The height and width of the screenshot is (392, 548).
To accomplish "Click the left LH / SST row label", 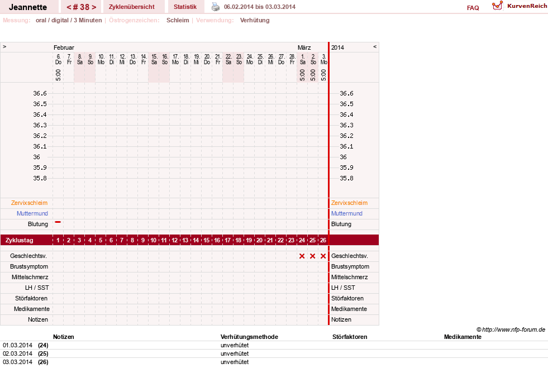I will click(x=37, y=288).
